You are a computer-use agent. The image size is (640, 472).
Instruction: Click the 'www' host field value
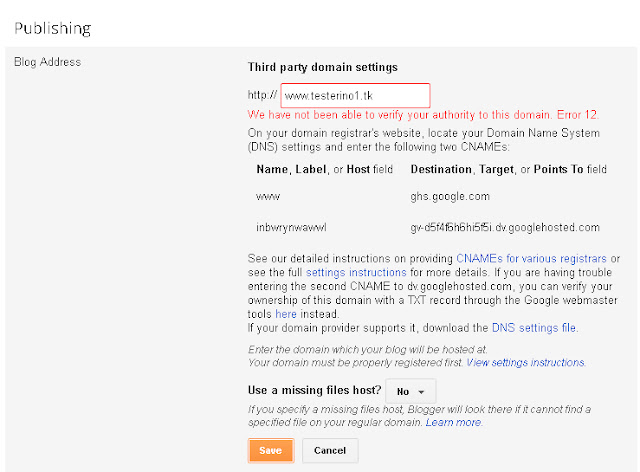coord(268,197)
